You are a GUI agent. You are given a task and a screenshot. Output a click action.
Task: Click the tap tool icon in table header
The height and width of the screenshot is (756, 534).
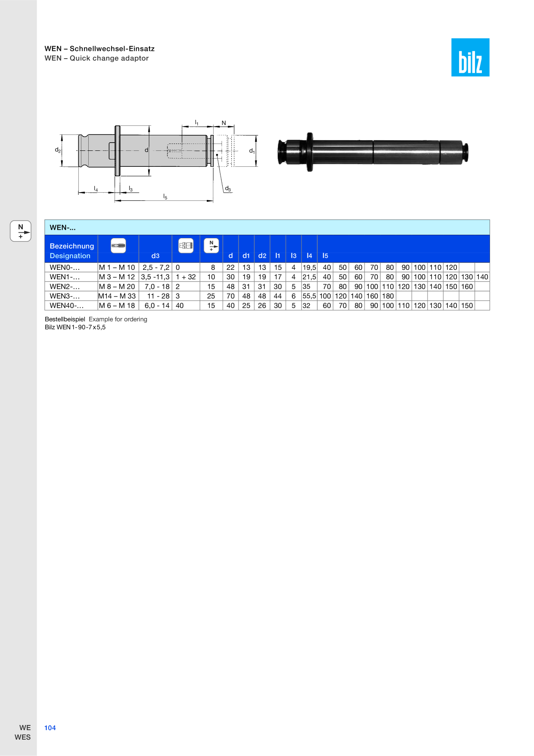click(118, 245)
